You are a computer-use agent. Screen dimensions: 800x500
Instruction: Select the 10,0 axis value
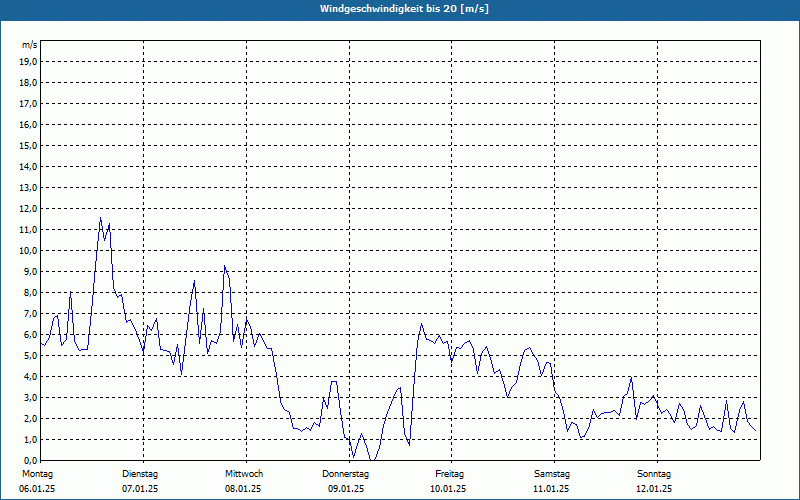click(29, 251)
